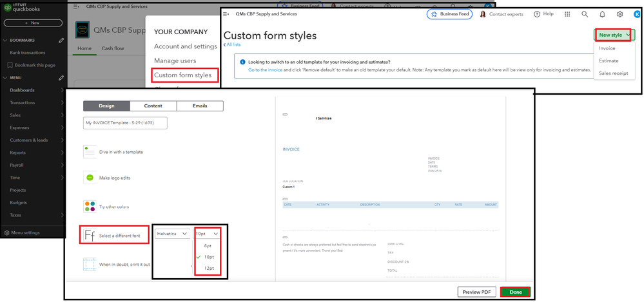The image size is (644, 302).
Task: Open Time in the sidebar menu
Action: click(14, 178)
